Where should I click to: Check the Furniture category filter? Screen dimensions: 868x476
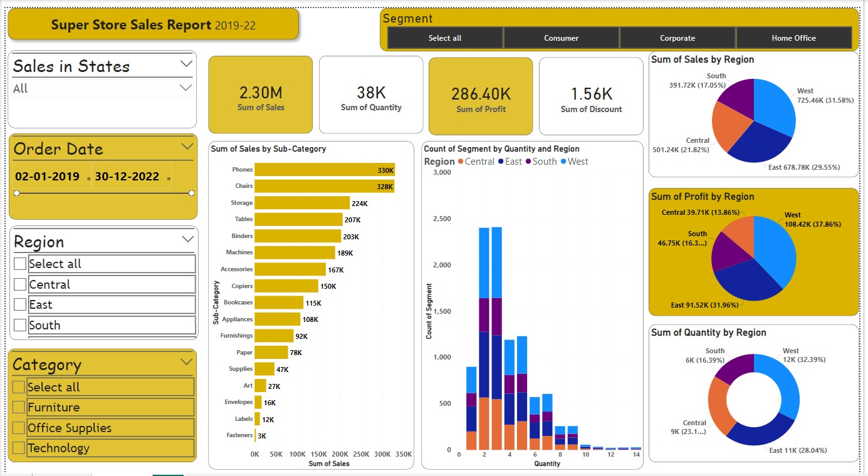[19, 407]
